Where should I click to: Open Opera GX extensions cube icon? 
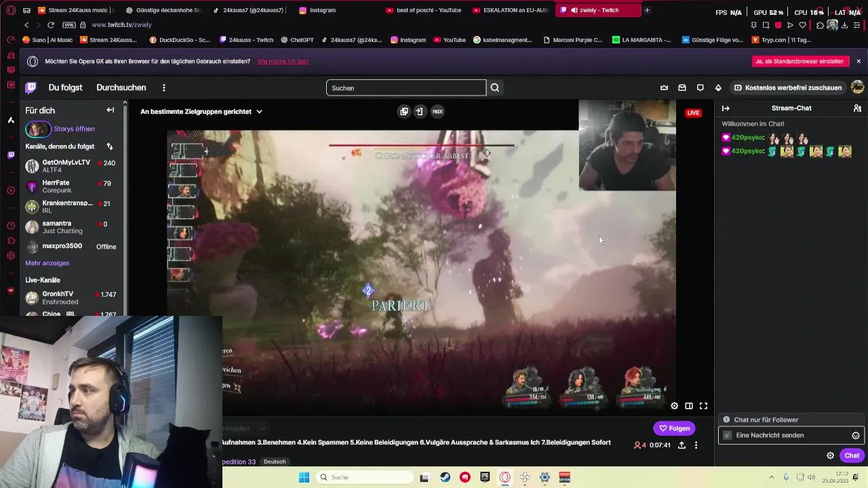click(x=820, y=25)
